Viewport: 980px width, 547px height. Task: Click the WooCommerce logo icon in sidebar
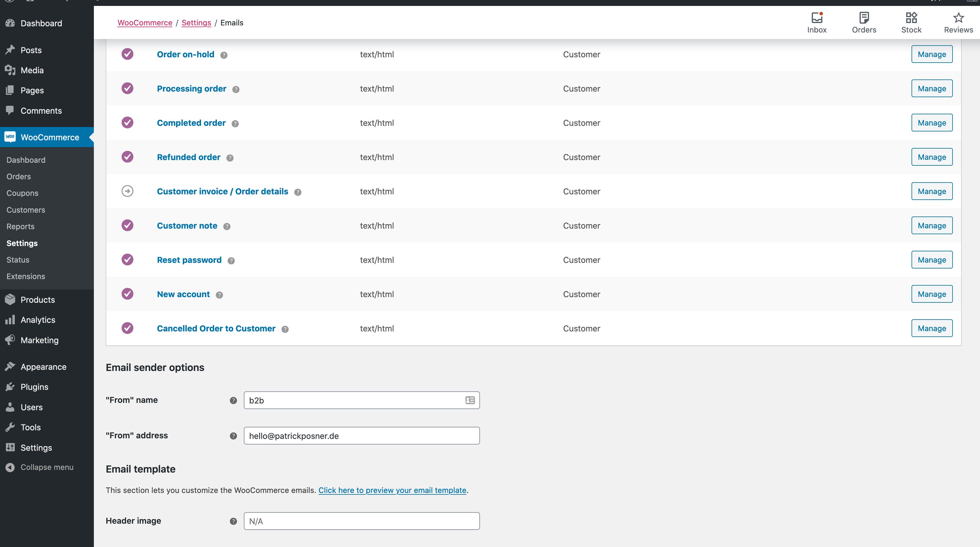point(10,137)
